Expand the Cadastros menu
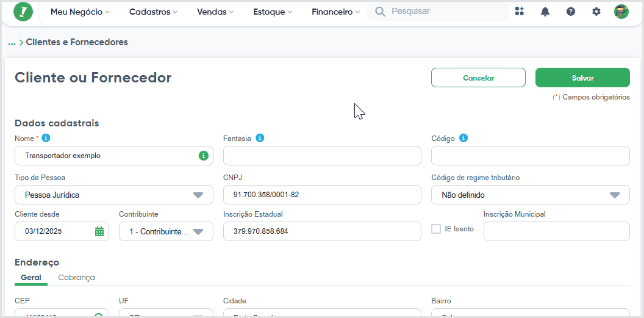Screen dimensions: 644x318 click(153, 12)
